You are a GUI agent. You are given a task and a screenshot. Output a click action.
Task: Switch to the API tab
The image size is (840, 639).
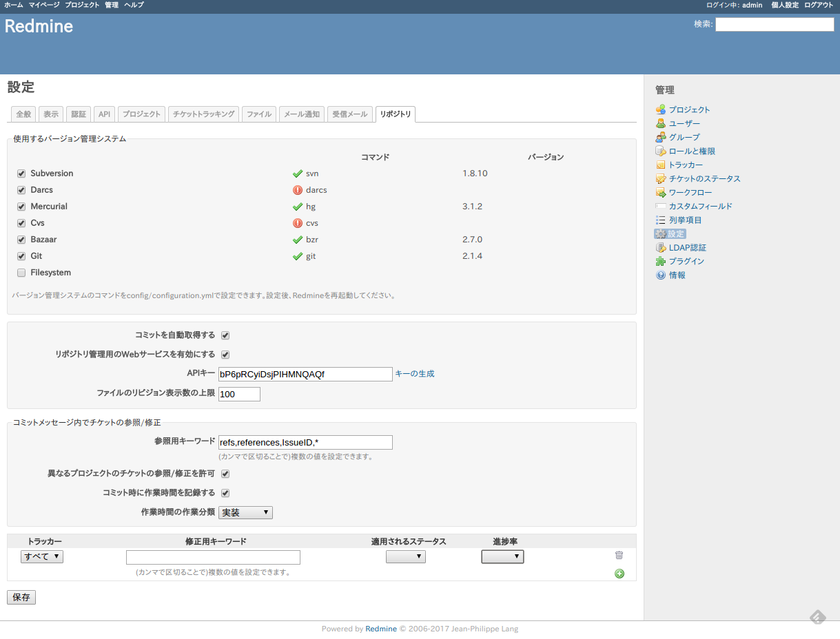point(104,114)
